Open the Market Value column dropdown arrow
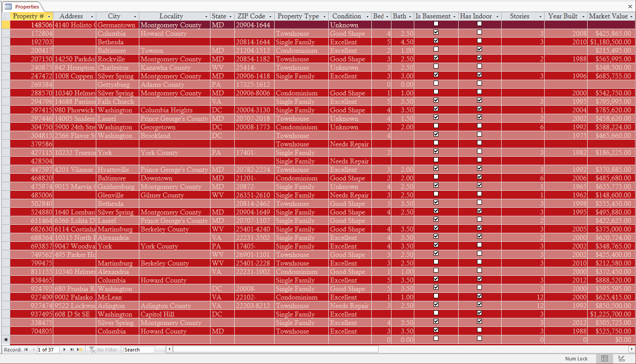 (631, 17)
